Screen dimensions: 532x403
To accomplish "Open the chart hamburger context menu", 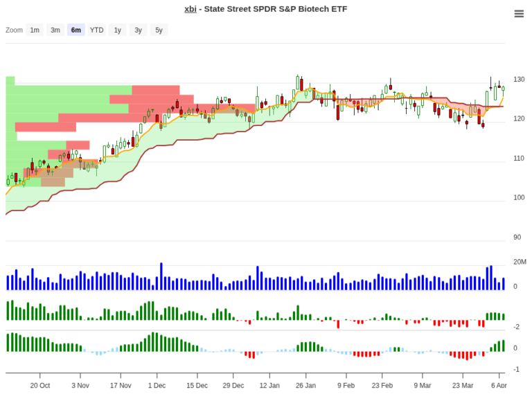I will 519,14.
